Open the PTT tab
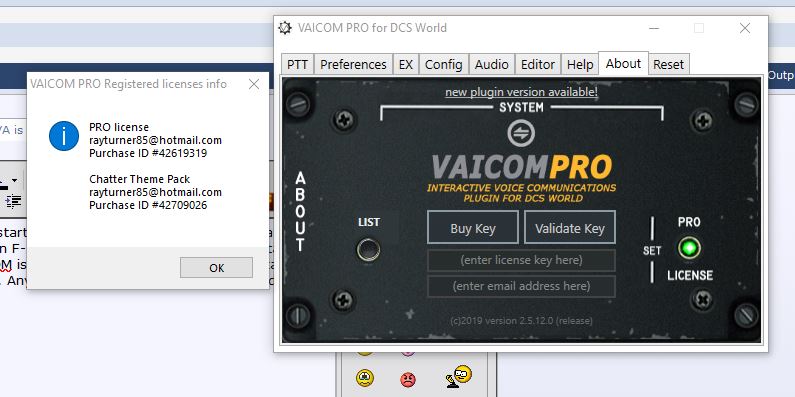The width and height of the screenshot is (795, 397). tap(297, 64)
